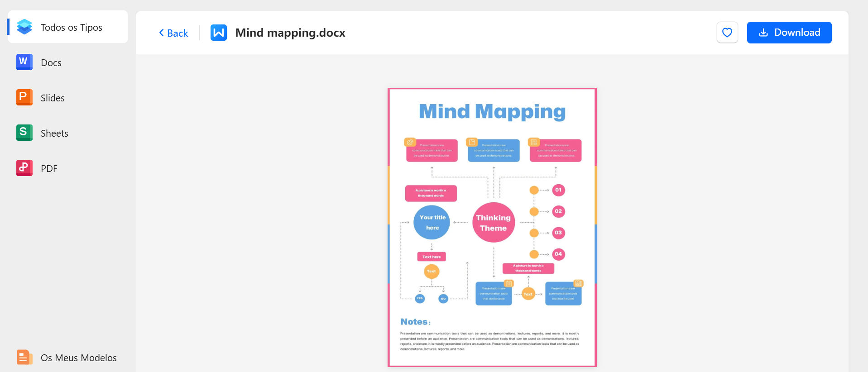
Task: Click the back chevron arrow
Action: pyautogui.click(x=162, y=33)
